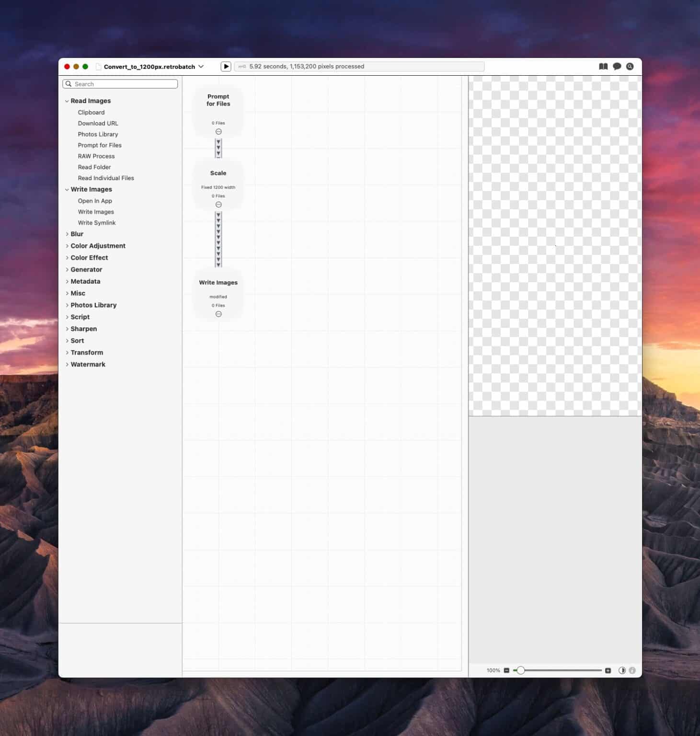This screenshot has width=700, height=736.
Task: Click the preview background contrast icon
Action: 622,670
